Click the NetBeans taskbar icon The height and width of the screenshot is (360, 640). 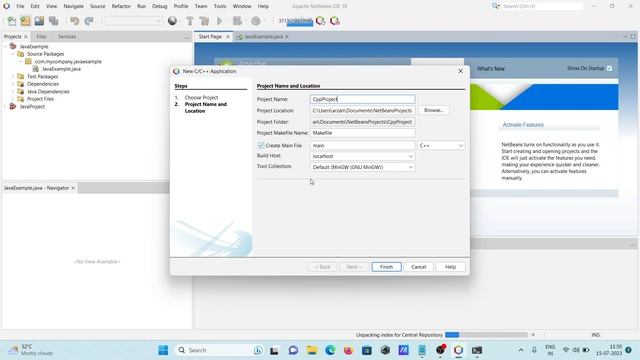(x=458, y=350)
